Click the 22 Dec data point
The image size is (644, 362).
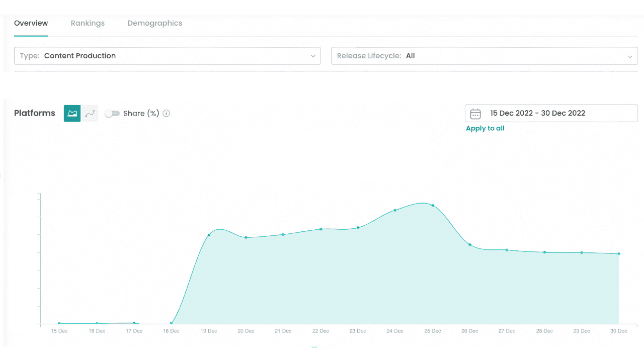[320, 229]
